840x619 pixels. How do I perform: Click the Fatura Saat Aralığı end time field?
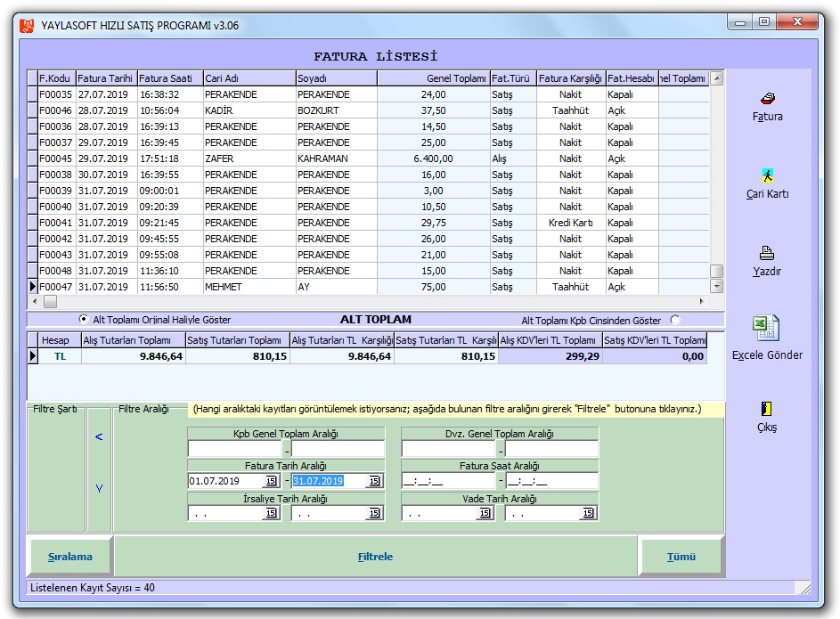tap(551, 481)
